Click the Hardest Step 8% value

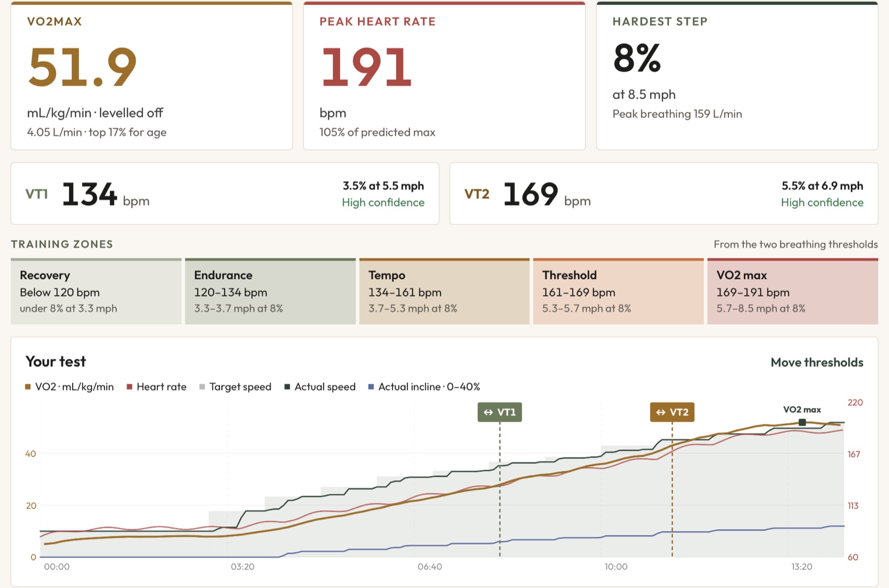pos(637,58)
